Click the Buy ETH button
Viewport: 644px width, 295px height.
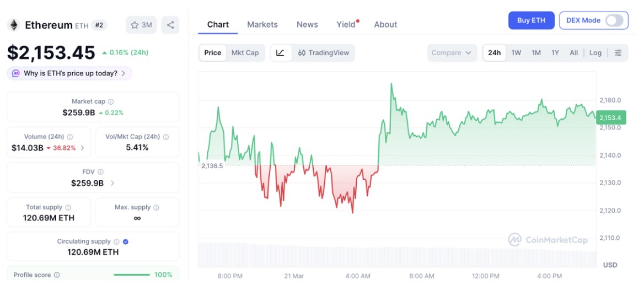[531, 20]
